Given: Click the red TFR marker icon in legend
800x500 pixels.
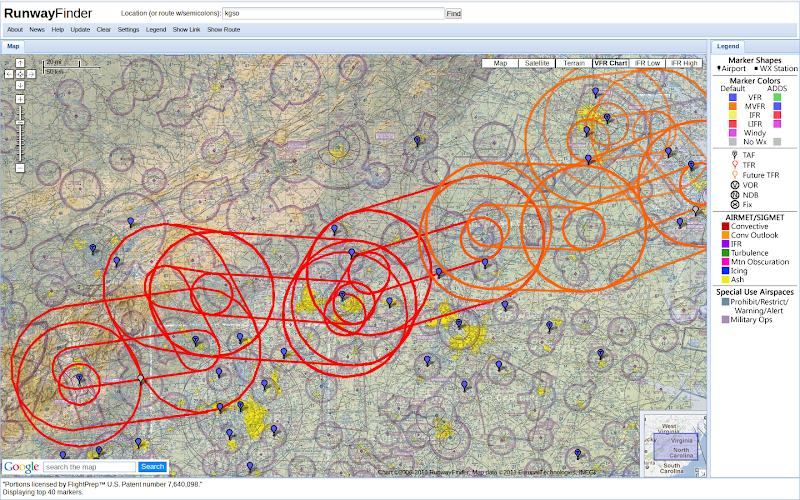Looking at the screenshot, I should click(x=735, y=165).
